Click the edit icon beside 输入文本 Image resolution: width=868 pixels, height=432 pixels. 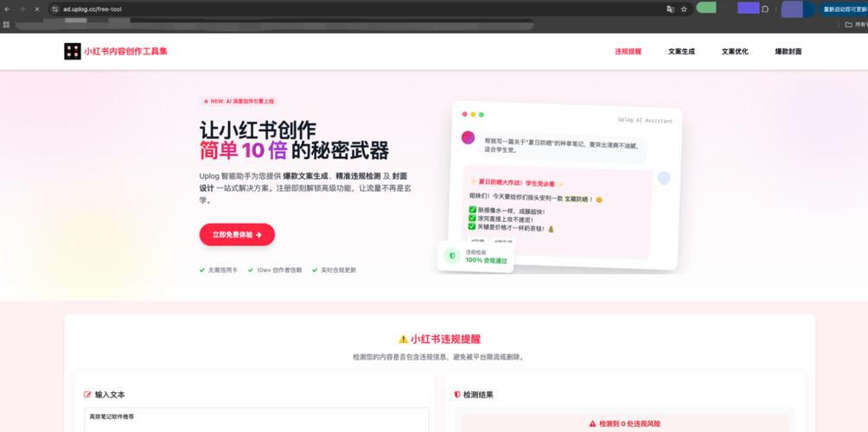(x=87, y=395)
